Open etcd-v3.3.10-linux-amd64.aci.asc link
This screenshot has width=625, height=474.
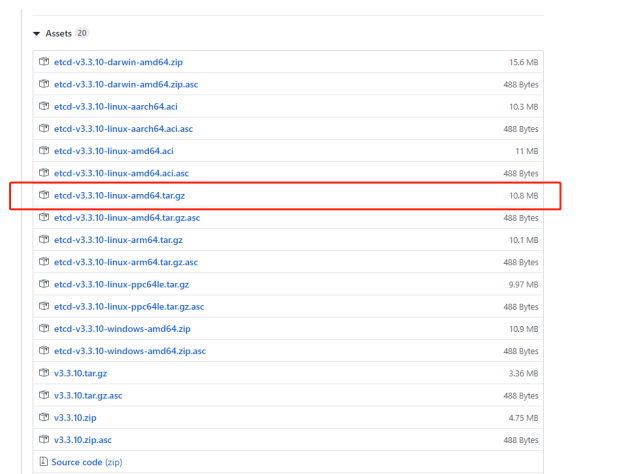(121, 173)
